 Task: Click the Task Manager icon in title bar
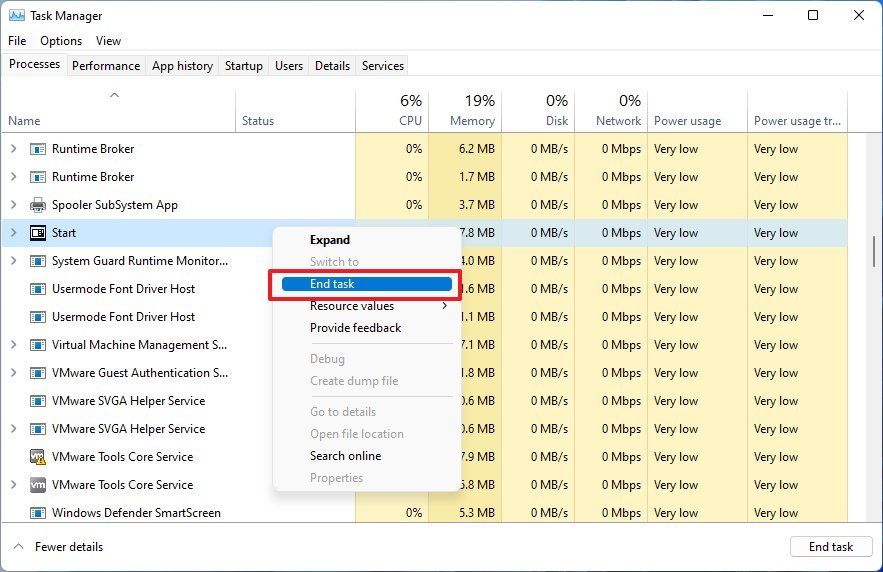(17, 16)
